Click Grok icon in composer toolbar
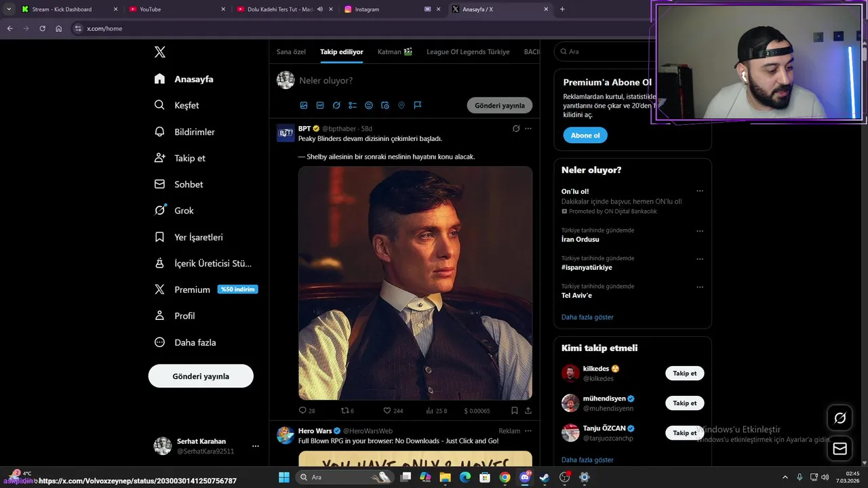Screen dimensions: 868x488 tap(336, 105)
